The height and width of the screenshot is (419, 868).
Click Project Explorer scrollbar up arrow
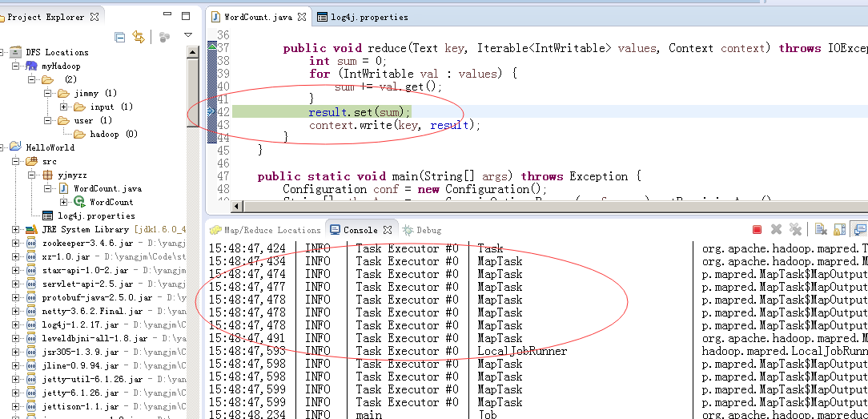[193, 53]
